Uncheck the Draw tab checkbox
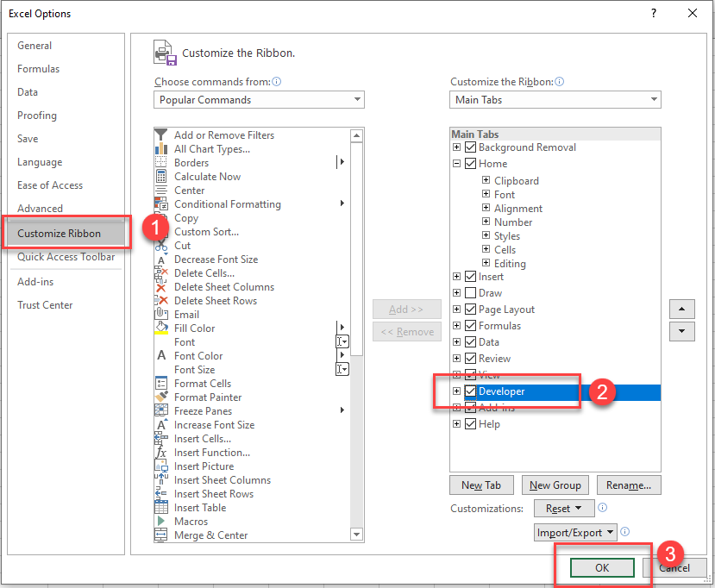Viewport: 715px width, 588px height. pyautogui.click(x=470, y=292)
